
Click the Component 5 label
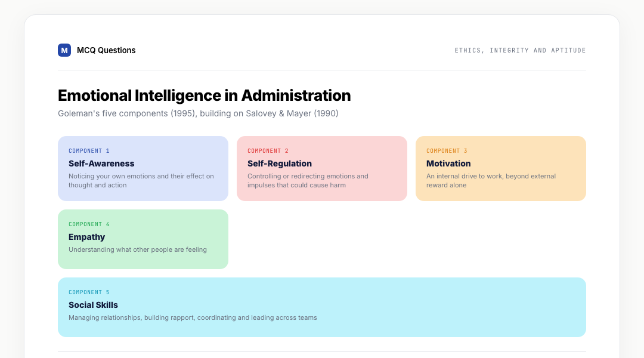point(89,292)
